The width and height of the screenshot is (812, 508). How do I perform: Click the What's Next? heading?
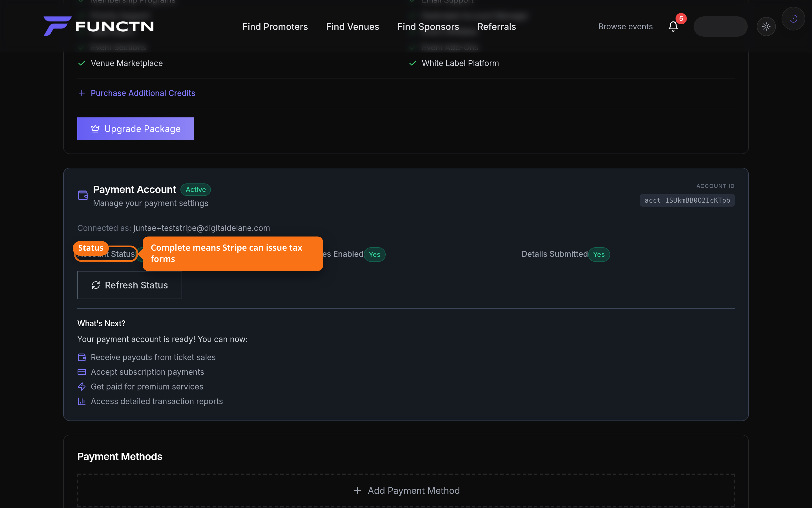click(101, 323)
